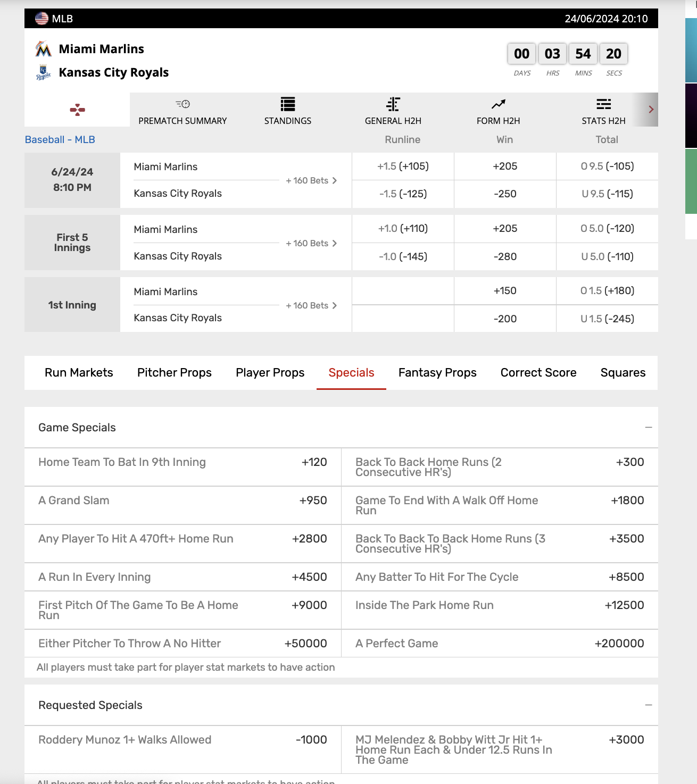Switch to the Pitcher Props tab
Viewport: 697px width, 784px height.
pyautogui.click(x=174, y=373)
